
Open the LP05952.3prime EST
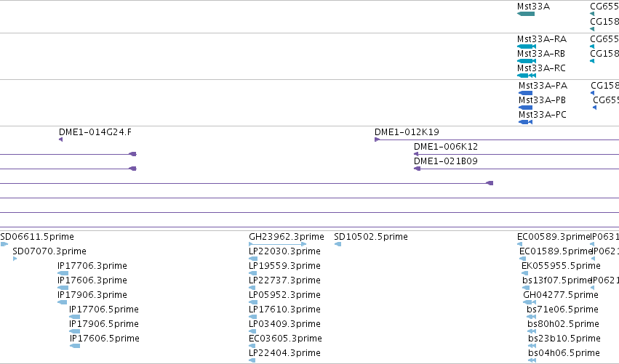click(253, 302)
